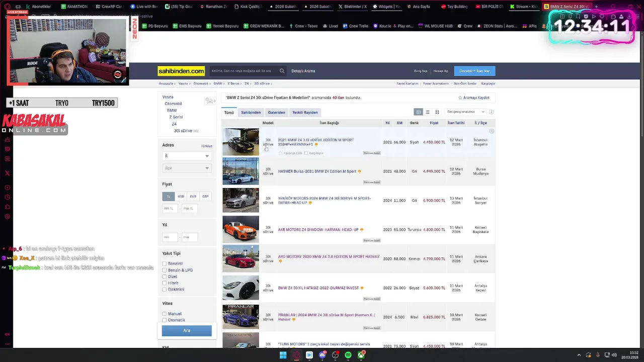
Task: Click the vehicle category icon beside Vasıta
Action: [x=210, y=101]
